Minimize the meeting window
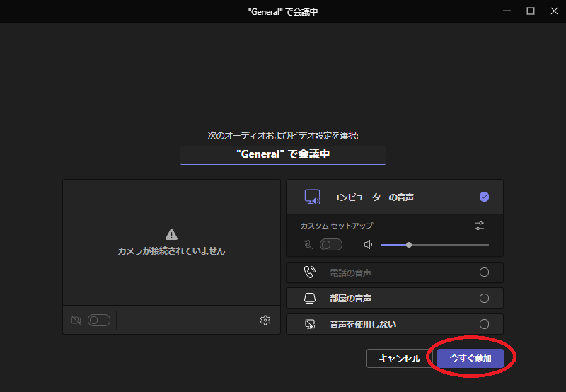The image size is (566, 392). 507,11
